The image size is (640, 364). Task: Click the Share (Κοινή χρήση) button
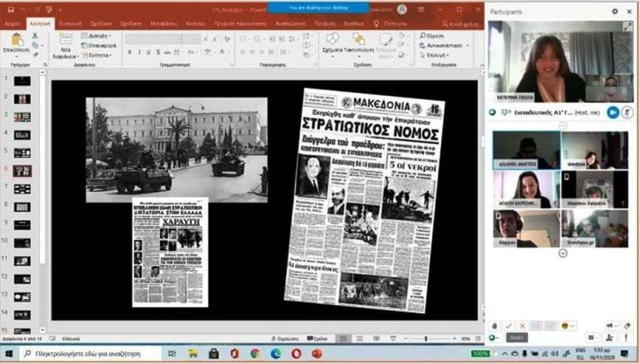pyautogui.click(x=460, y=24)
